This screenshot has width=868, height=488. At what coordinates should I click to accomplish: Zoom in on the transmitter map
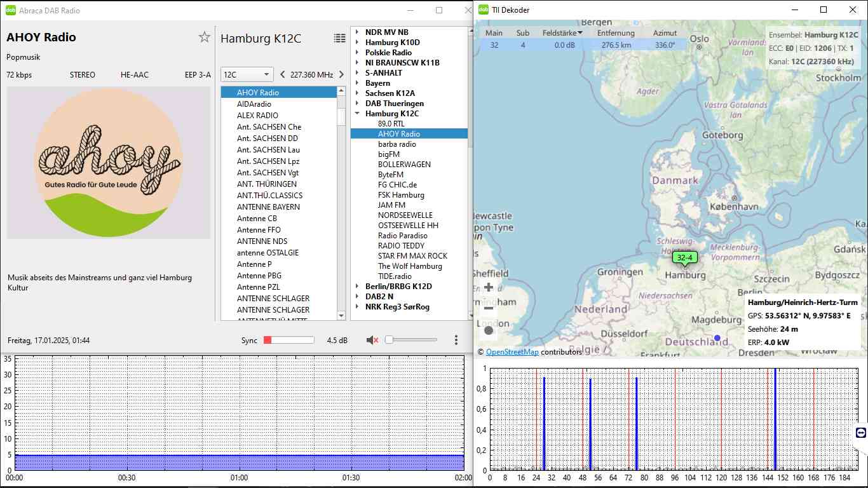coord(489,287)
